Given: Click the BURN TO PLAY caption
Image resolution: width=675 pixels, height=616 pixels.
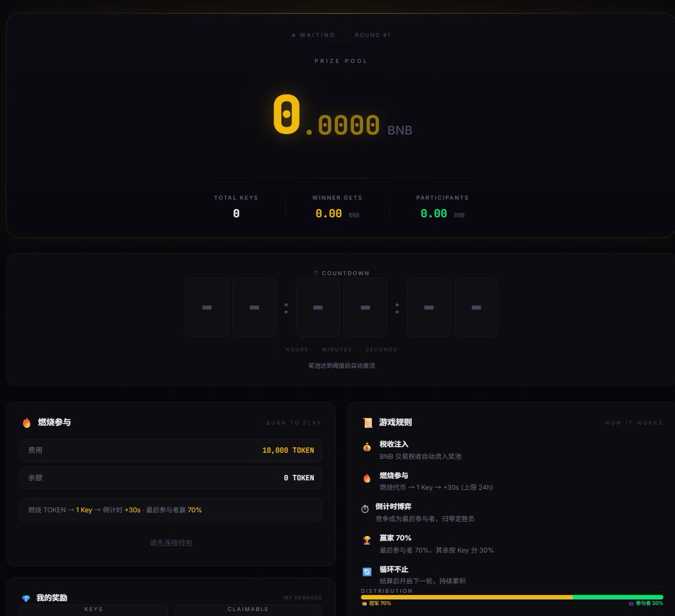Looking at the screenshot, I should 294,423.
